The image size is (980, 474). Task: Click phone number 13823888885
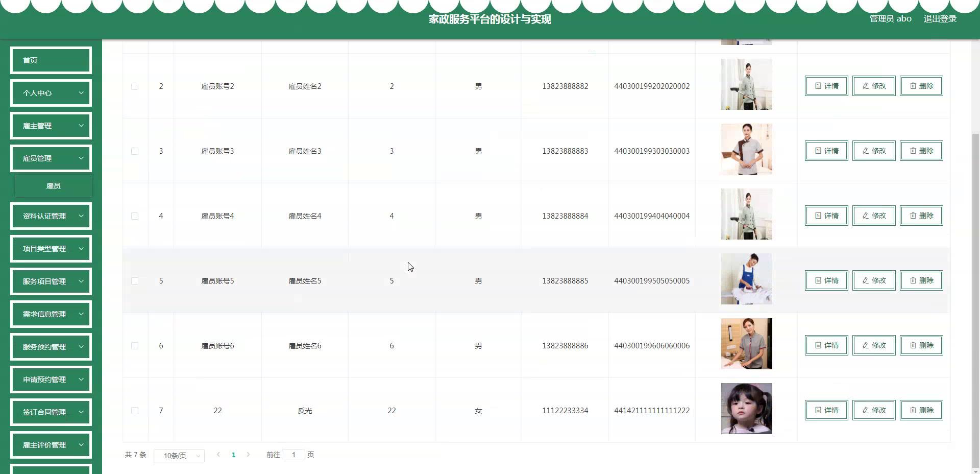(565, 281)
